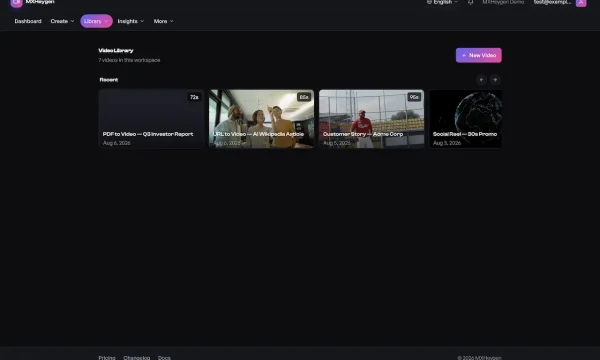Click the 7 videos in this workspace text
Viewport: 600px width, 360px height.
129,60
